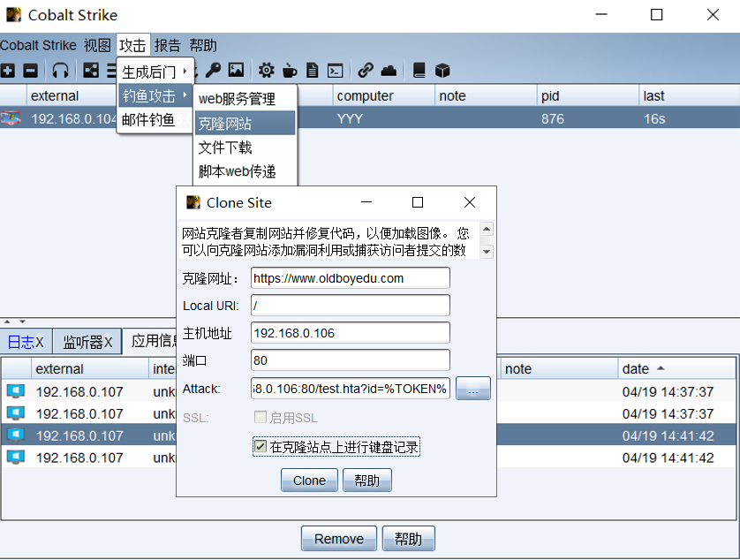Click the coffee cup Java applet icon
Screen dimensions: 740x560
290,71
